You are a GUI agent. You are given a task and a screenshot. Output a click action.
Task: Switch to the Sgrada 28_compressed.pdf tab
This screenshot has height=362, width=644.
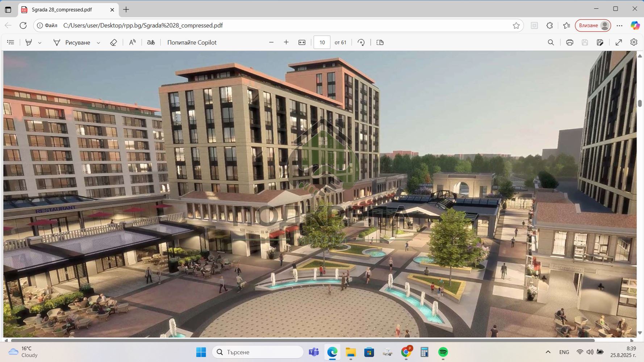pyautogui.click(x=62, y=10)
